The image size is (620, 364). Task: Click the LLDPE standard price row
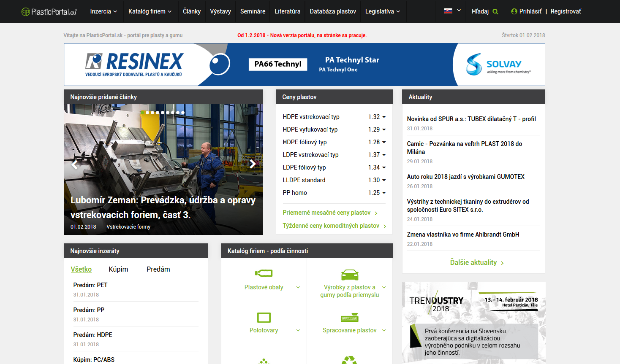pyautogui.click(x=334, y=180)
